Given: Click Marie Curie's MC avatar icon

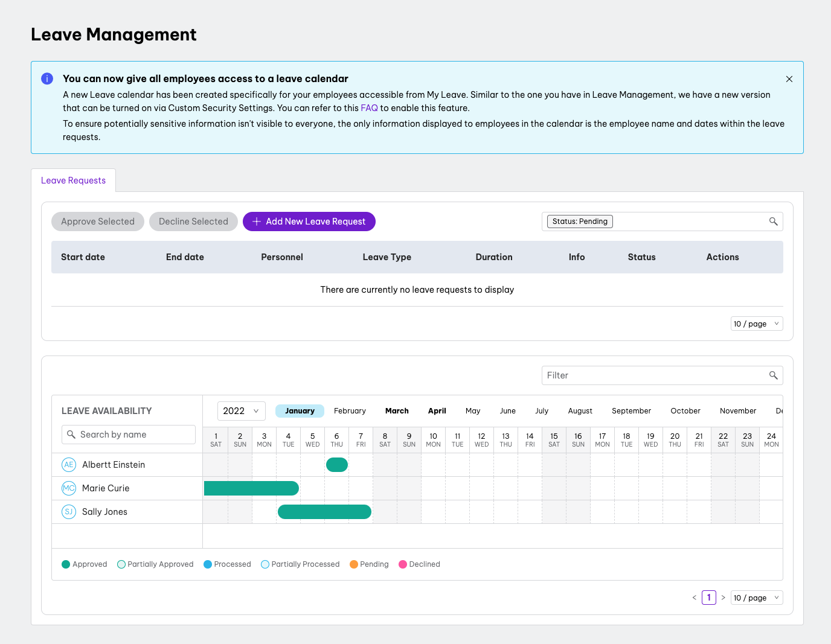Looking at the screenshot, I should 69,488.
